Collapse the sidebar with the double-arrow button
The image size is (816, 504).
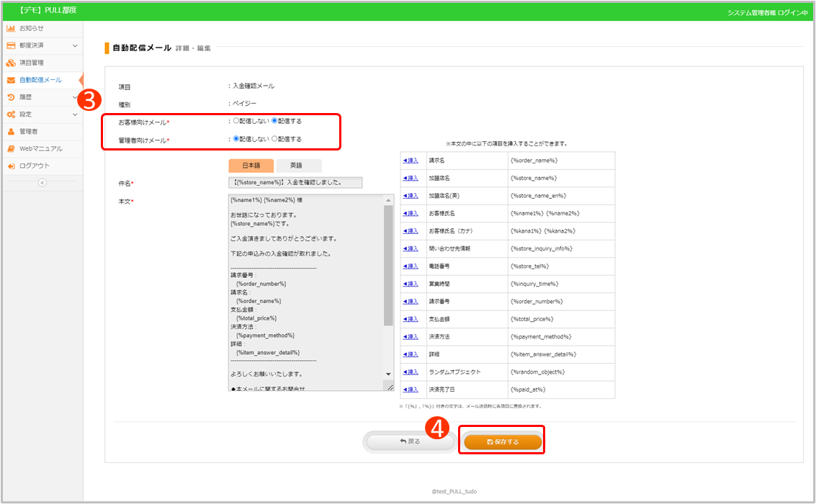click(42, 183)
